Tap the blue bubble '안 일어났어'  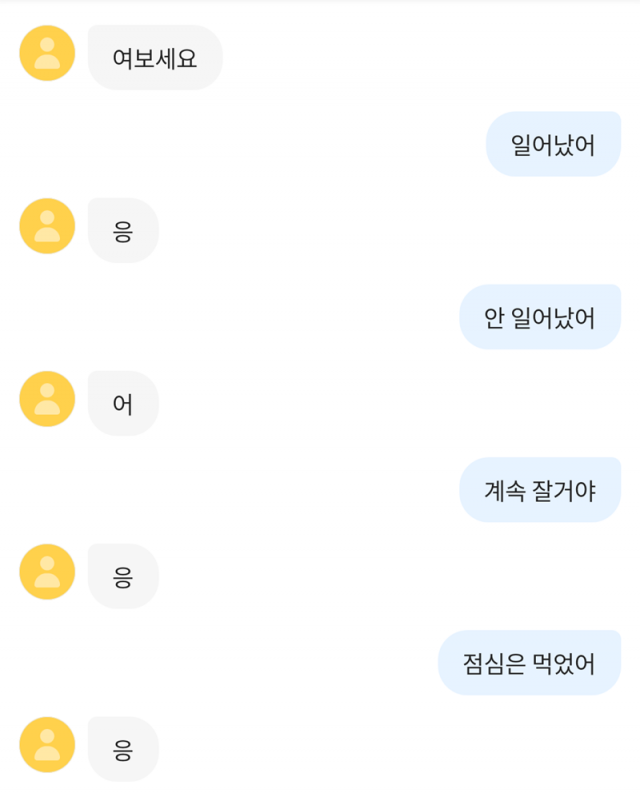[540, 317]
